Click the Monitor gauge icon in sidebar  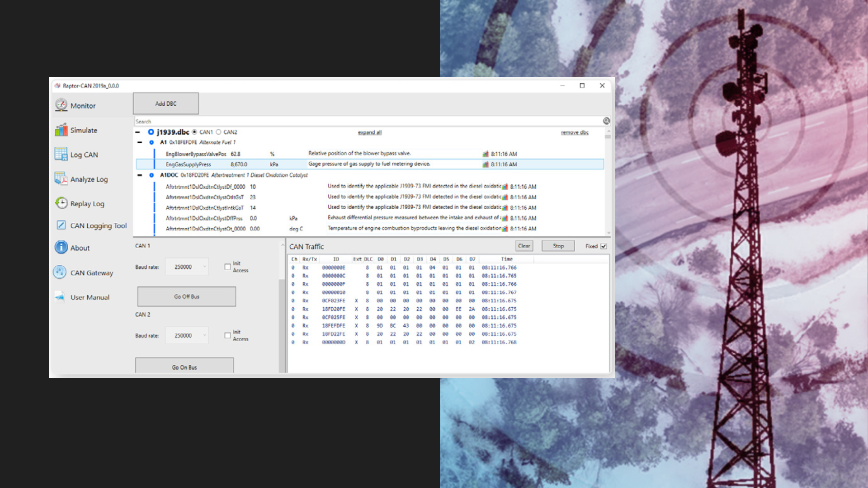[61, 105]
